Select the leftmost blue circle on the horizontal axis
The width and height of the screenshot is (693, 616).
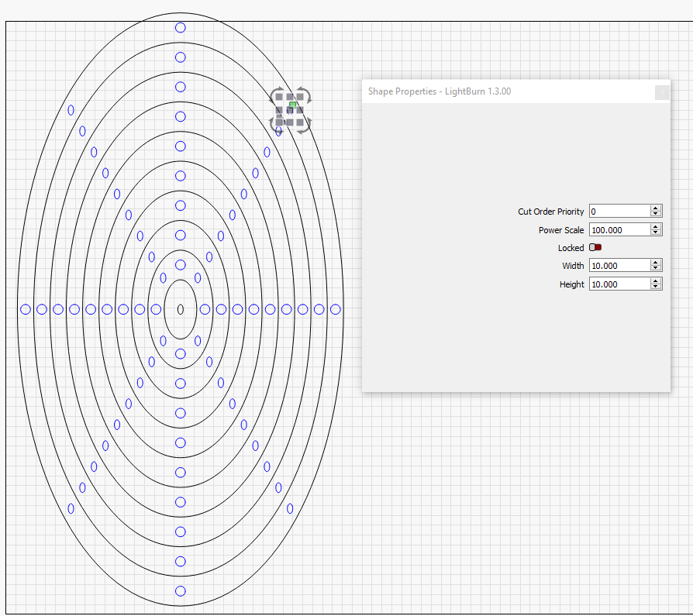coord(26,309)
